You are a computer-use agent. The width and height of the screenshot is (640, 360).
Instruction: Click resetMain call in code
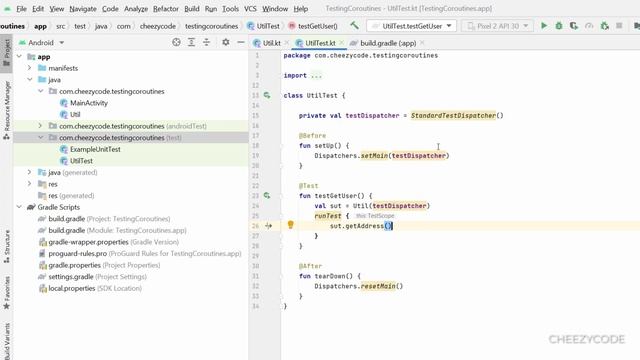point(378,286)
